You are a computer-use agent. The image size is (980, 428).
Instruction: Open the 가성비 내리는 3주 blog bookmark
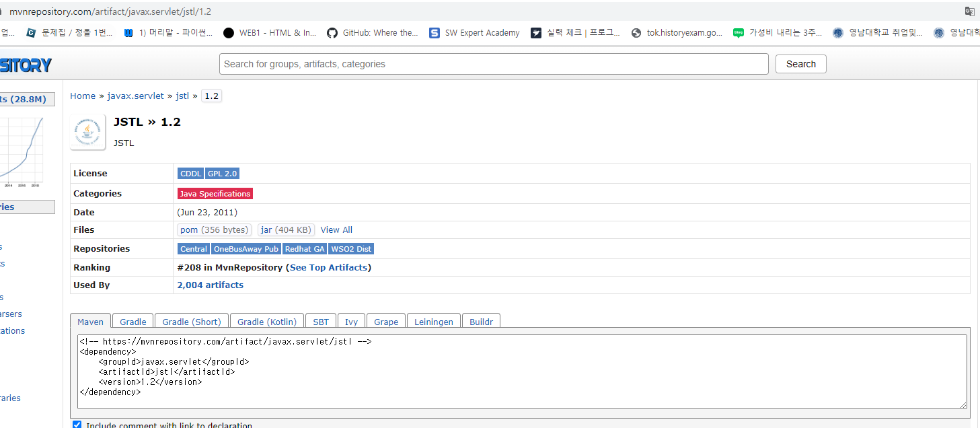click(x=777, y=32)
